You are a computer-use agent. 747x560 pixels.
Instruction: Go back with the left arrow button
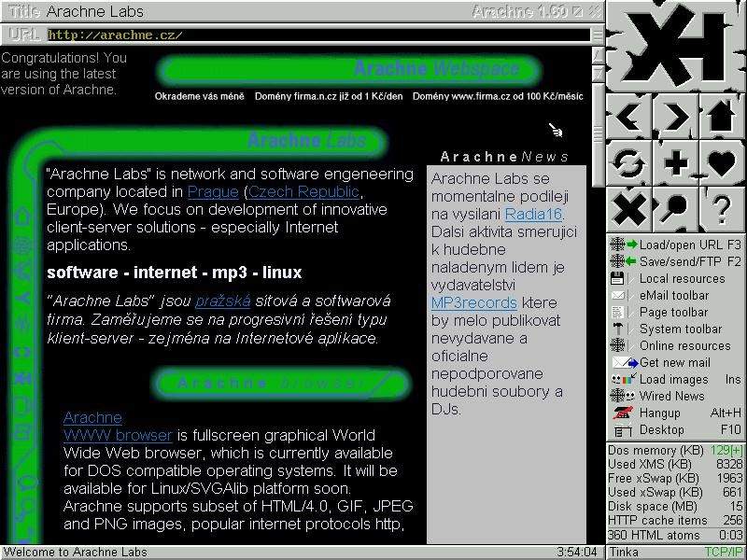coord(628,116)
